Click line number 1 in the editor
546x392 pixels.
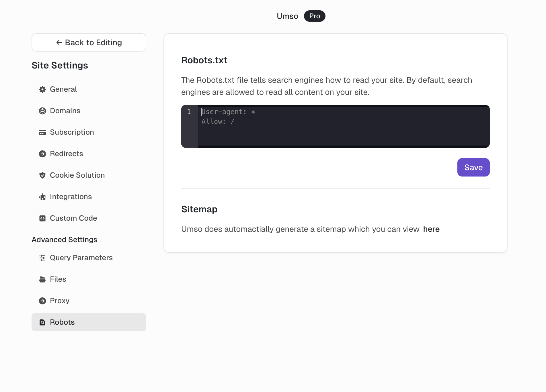coord(189,112)
